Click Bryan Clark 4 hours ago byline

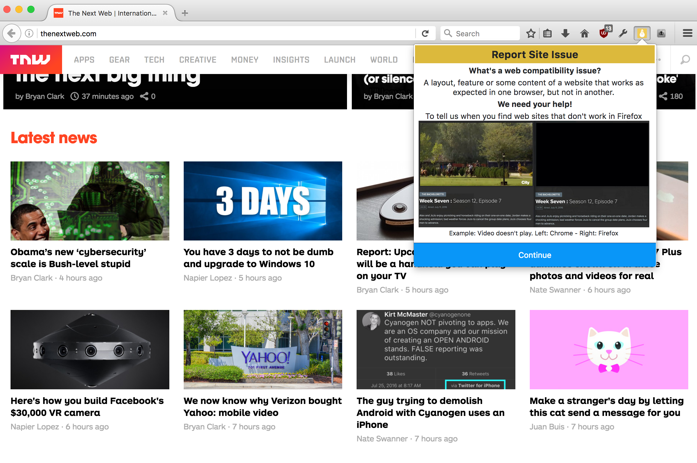pyautogui.click(x=56, y=278)
